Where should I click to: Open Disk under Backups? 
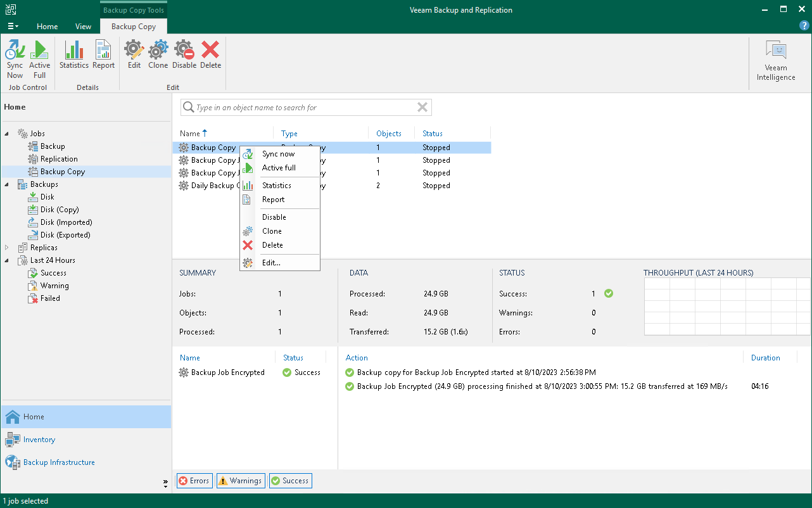pos(48,197)
